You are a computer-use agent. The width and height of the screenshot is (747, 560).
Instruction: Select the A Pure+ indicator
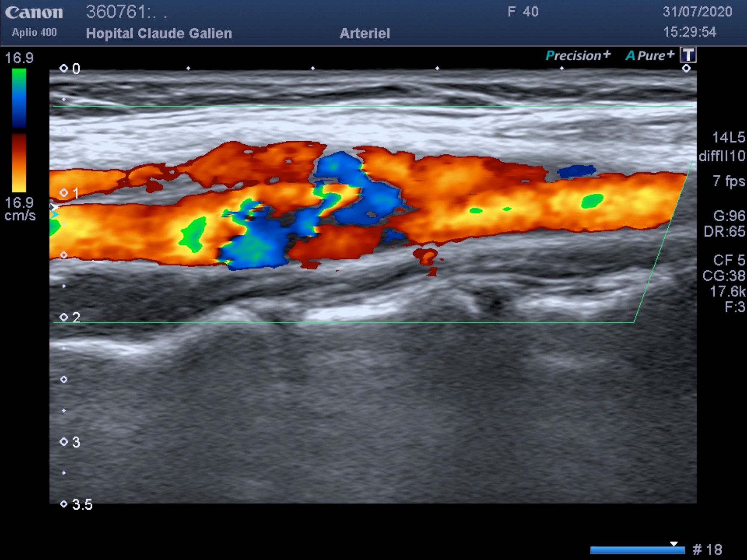coord(649,56)
